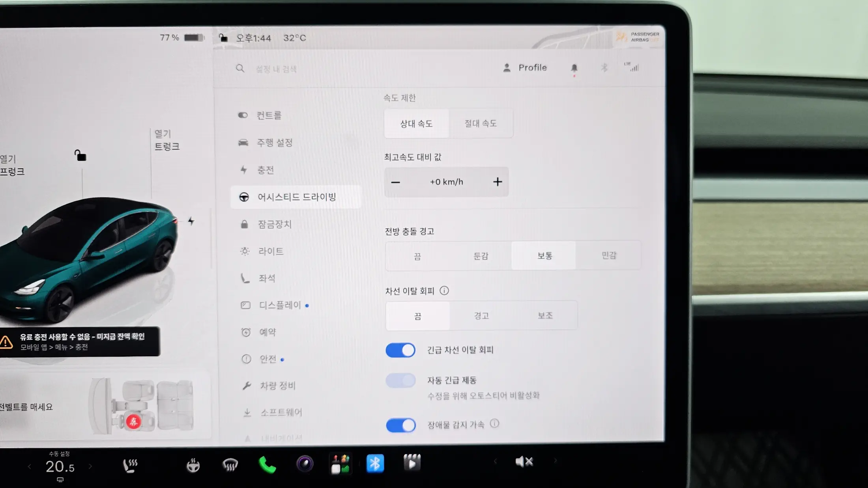
Task: Decrease speed offset with the minus button
Action: (x=395, y=182)
